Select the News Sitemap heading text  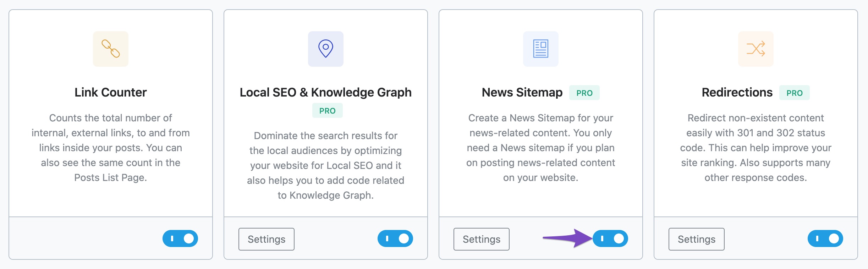click(x=522, y=92)
